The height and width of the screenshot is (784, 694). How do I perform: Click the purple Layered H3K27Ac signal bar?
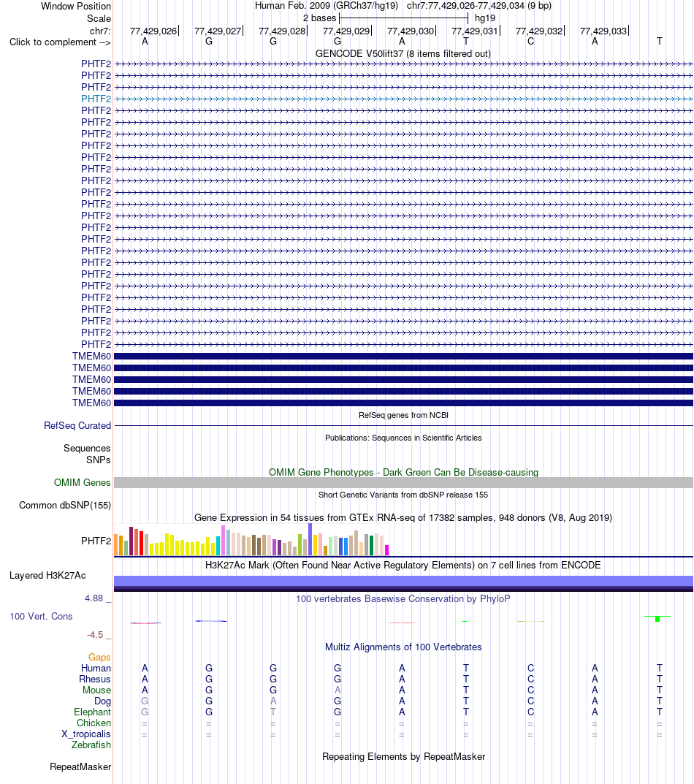[403, 583]
